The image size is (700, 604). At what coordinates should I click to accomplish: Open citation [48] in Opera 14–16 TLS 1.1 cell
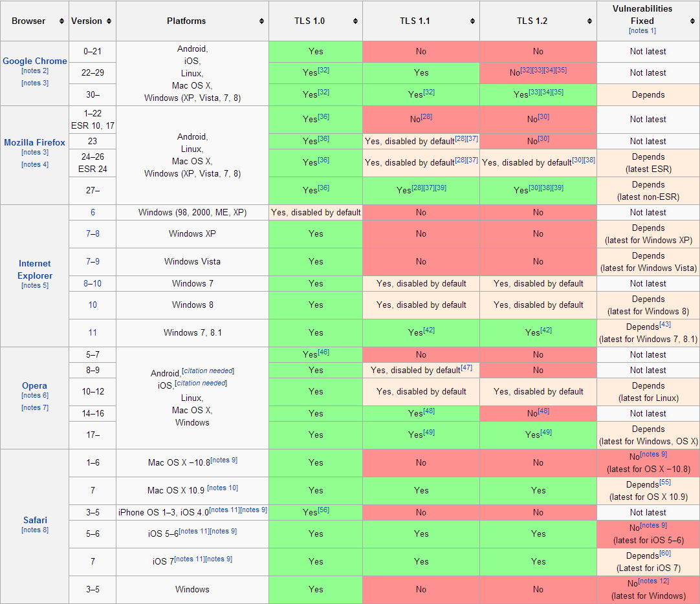(429, 411)
